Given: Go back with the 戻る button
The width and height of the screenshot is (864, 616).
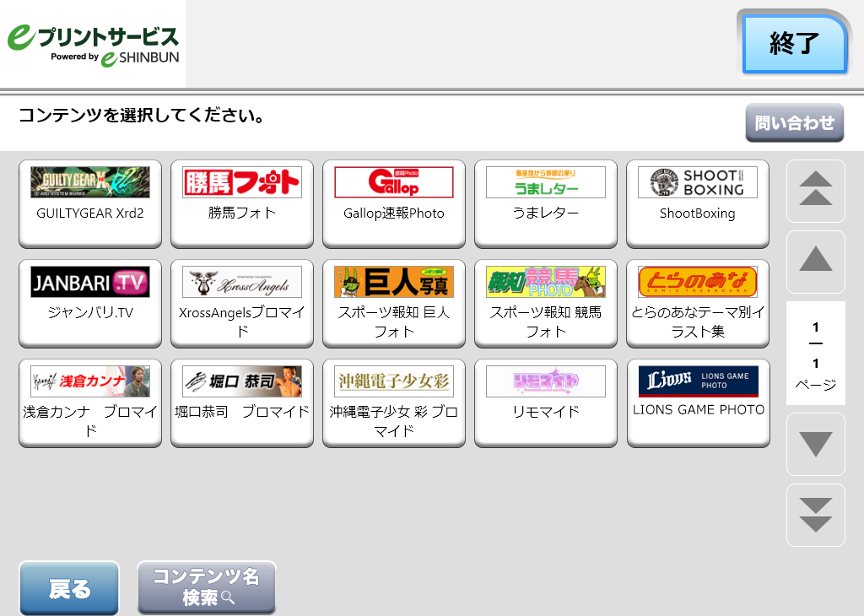Looking at the screenshot, I should click(x=69, y=587).
